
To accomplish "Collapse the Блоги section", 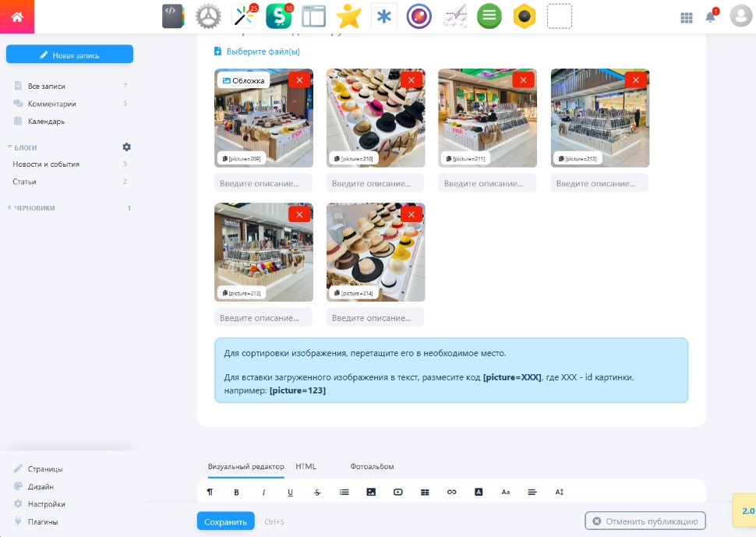I will click(x=22, y=147).
